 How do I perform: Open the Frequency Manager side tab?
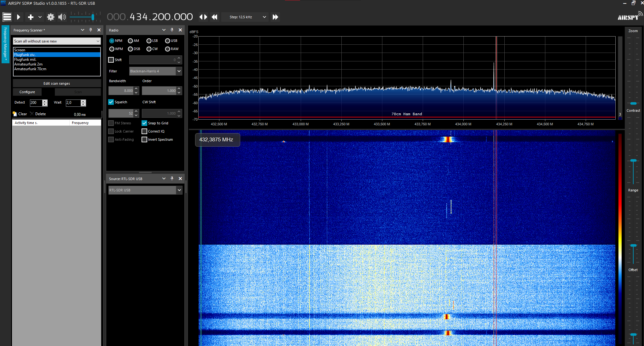click(x=5, y=44)
